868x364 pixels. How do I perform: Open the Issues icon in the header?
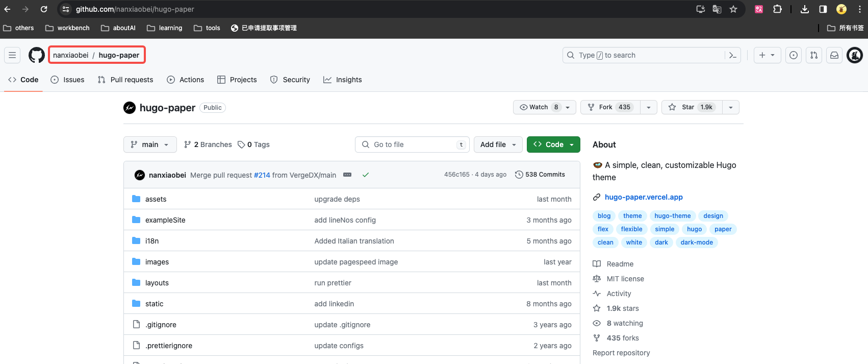pos(794,55)
